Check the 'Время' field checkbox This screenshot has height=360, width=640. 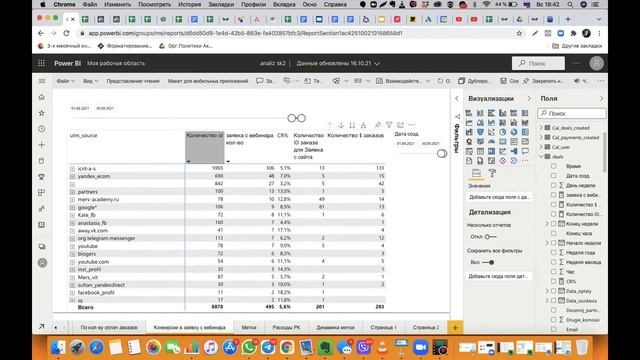[553, 166]
